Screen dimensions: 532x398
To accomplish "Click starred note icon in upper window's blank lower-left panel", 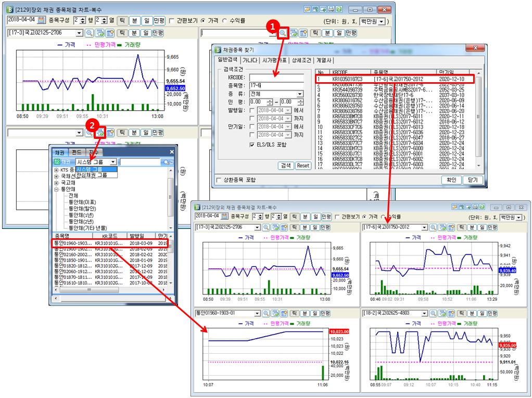I will [110, 133].
